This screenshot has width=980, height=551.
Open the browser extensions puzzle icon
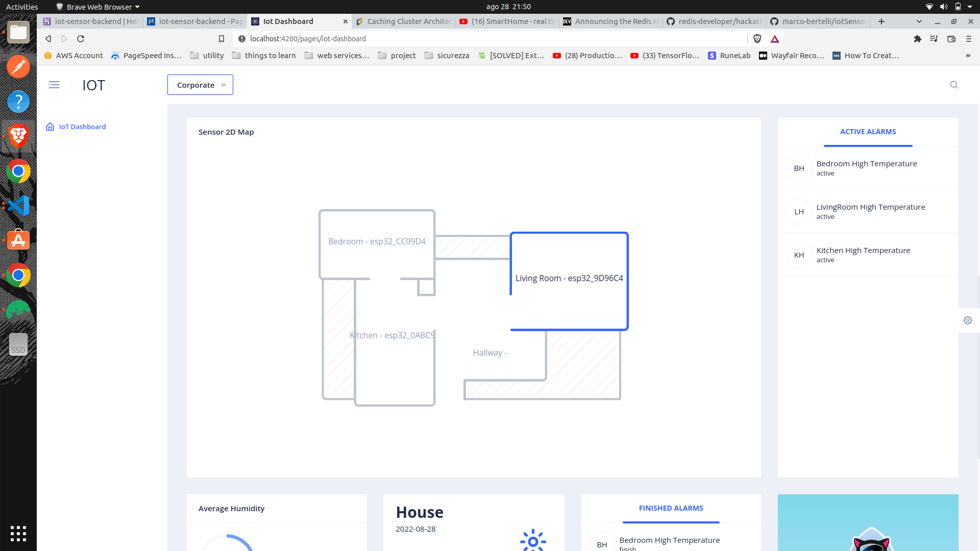(x=918, y=39)
